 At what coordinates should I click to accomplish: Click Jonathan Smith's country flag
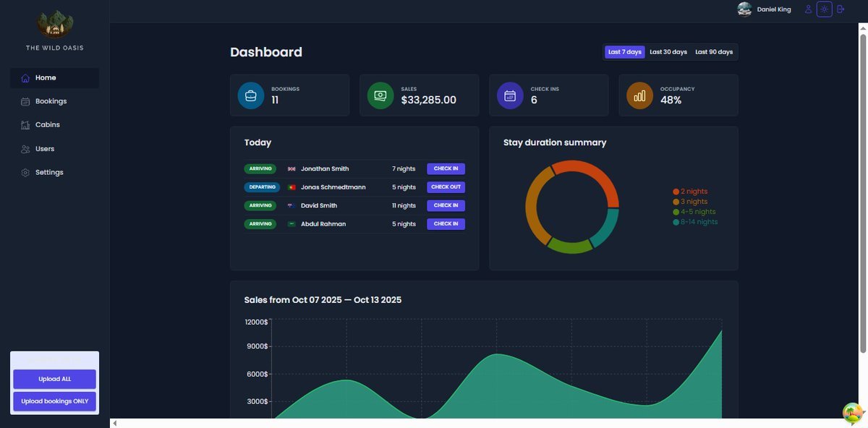292,169
